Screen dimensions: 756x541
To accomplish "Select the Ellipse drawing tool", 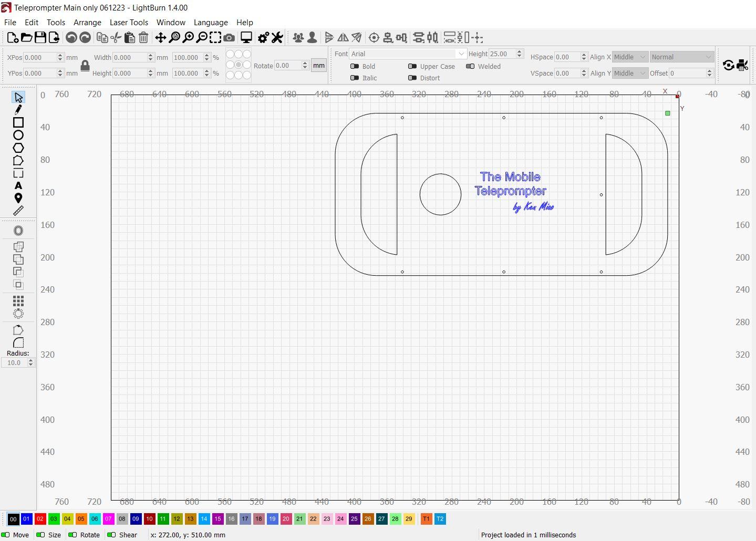I will (x=18, y=135).
